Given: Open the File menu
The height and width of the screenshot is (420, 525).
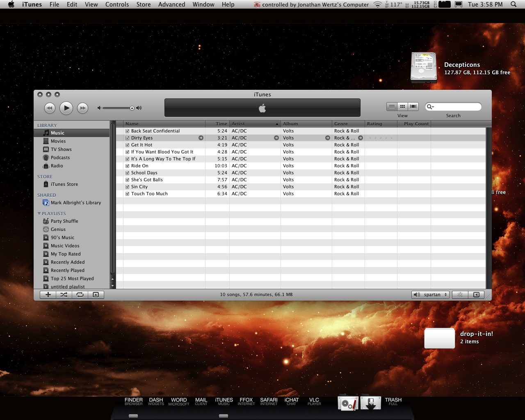Looking at the screenshot, I should pos(54,5).
